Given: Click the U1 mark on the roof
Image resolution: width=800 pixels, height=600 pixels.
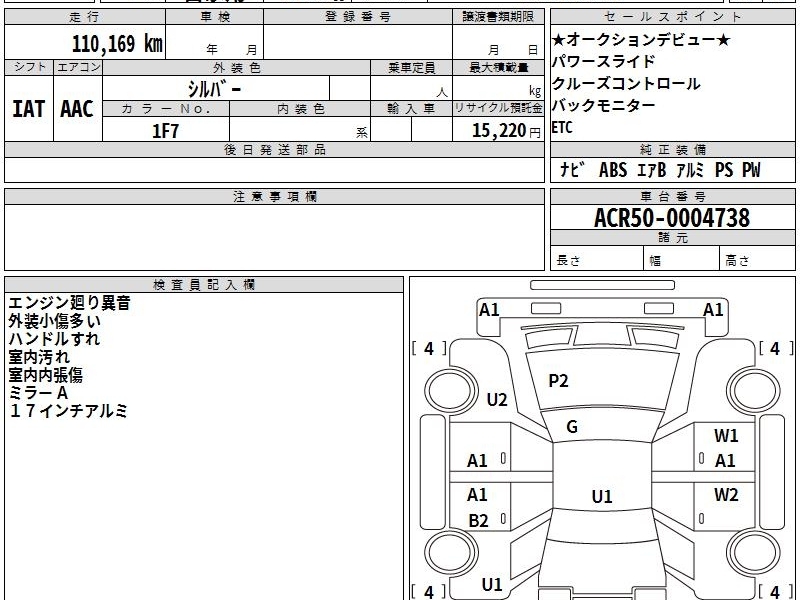Looking at the screenshot, I should [x=602, y=496].
